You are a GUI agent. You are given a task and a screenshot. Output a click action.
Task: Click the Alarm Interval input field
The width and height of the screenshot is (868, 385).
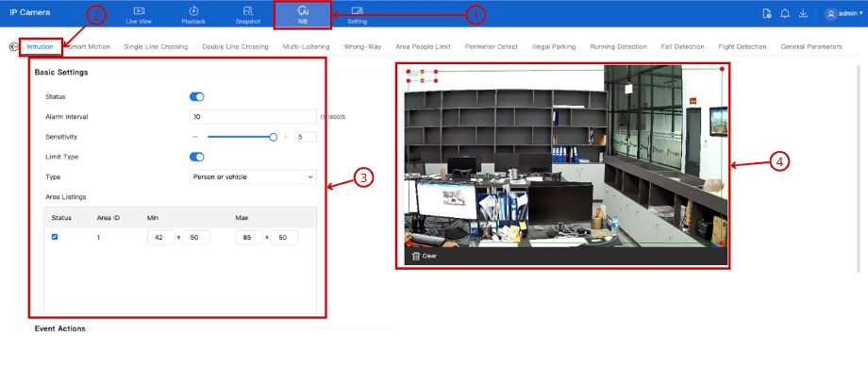click(x=253, y=117)
